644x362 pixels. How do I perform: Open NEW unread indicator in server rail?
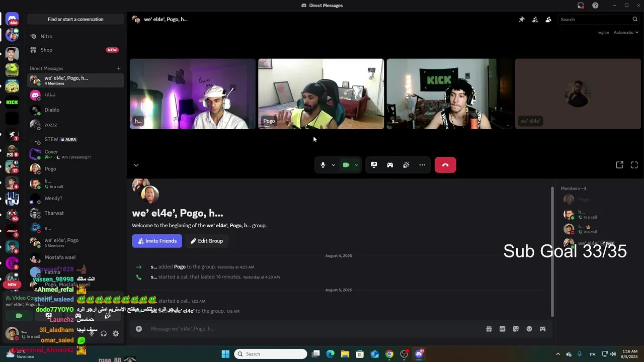pyautogui.click(x=12, y=285)
